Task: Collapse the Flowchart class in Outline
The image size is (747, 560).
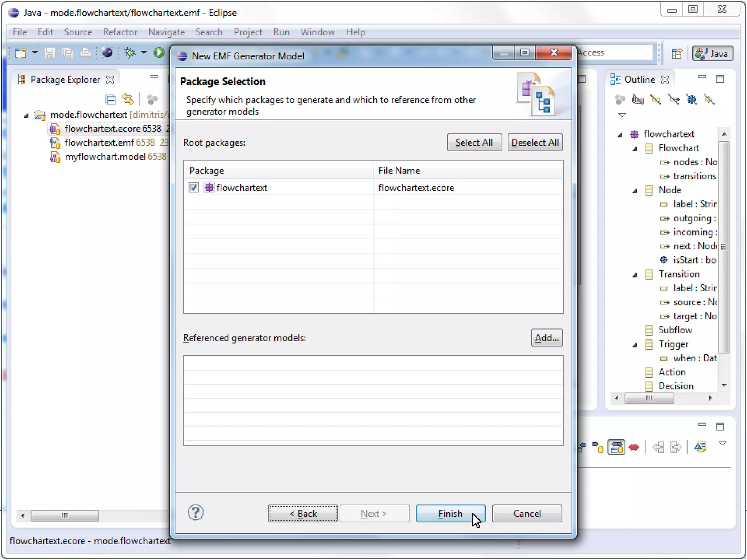Action: [635, 149]
